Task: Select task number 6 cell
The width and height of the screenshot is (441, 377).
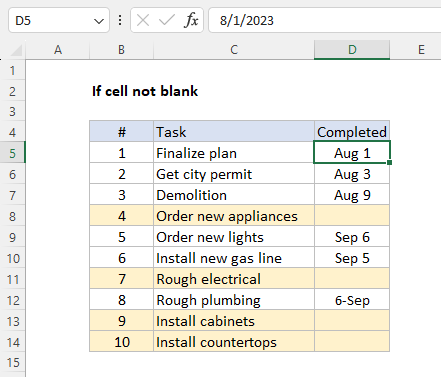Action: point(121,258)
